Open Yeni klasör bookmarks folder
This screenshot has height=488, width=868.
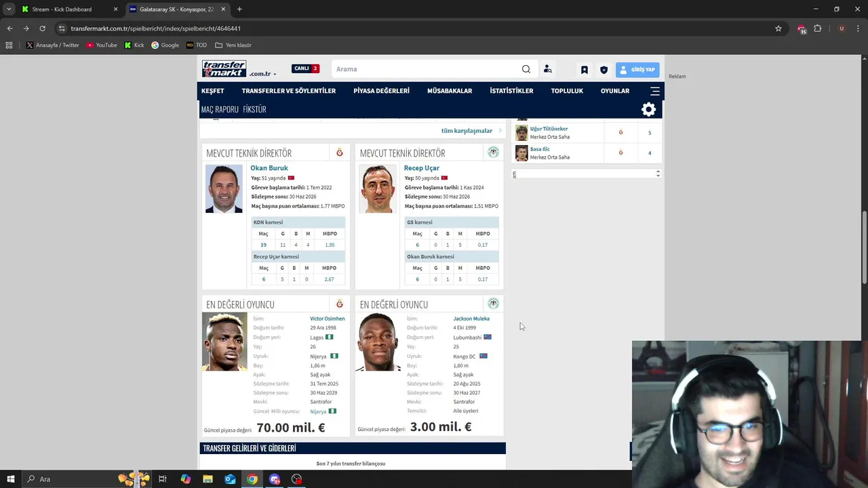coord(233,45)
